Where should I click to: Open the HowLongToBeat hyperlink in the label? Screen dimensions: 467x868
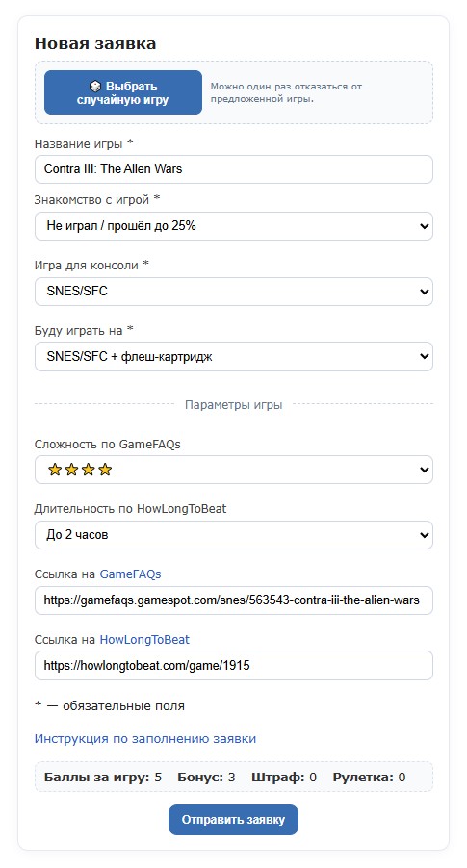click(144, 640)
